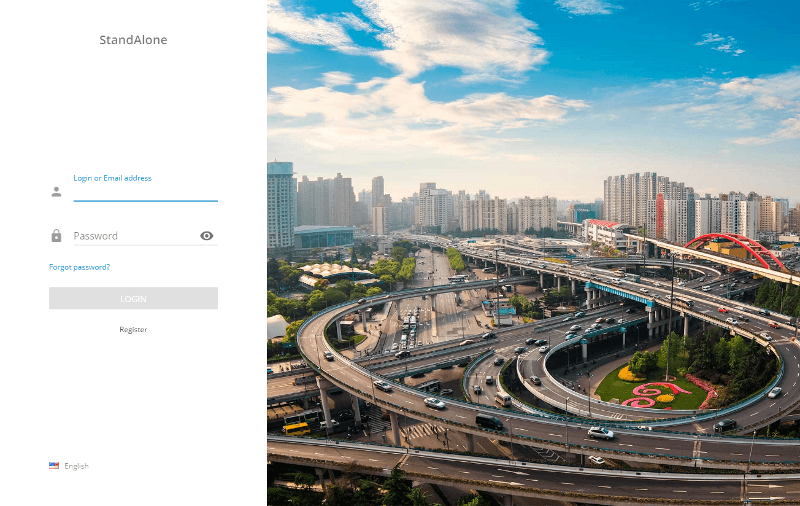The width and height of the screenshot is (800, 506).
Task: Open the Forgot password? link
Action: 80,267
